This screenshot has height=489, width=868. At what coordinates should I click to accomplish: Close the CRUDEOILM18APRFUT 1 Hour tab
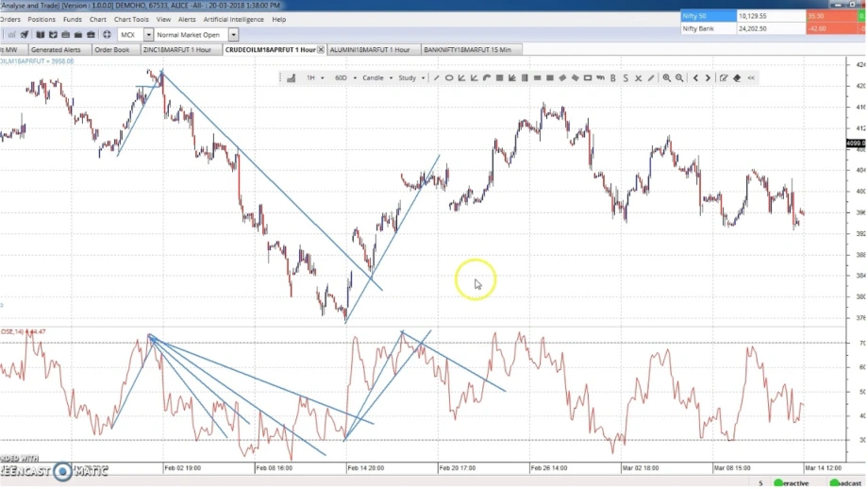tap(321, 49)
